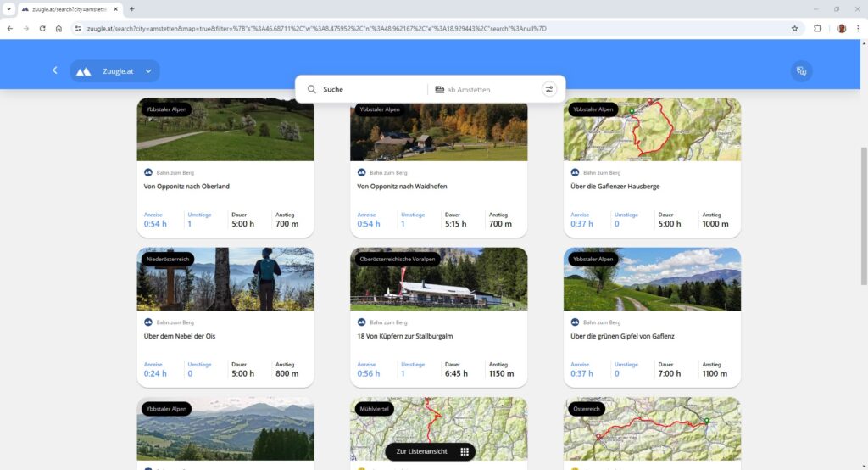Open tour 'Über die Gaflenzer Hausberge'
This screenshot has width=868, height=470.
click(615, 187)
